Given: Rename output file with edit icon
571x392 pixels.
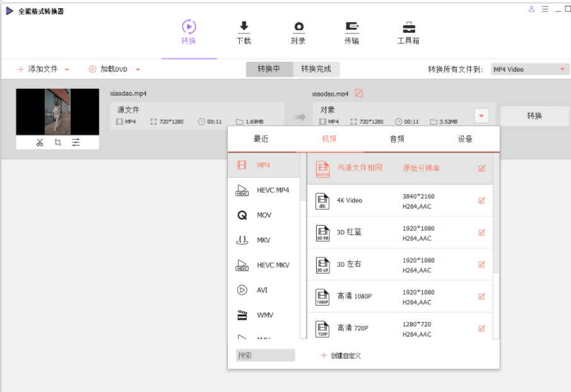Looking at the screenshot, I should 359,93.
